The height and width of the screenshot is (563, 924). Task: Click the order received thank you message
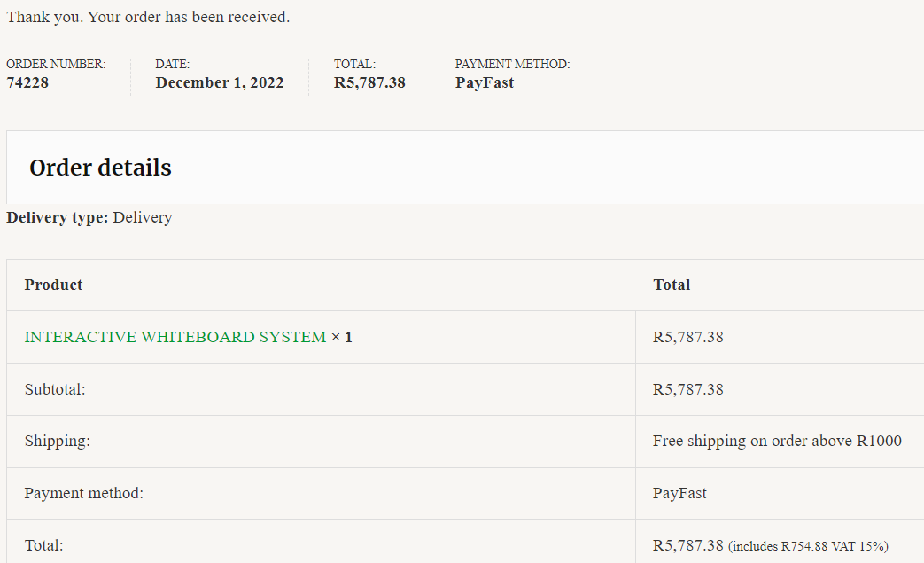tap(148, 17)
